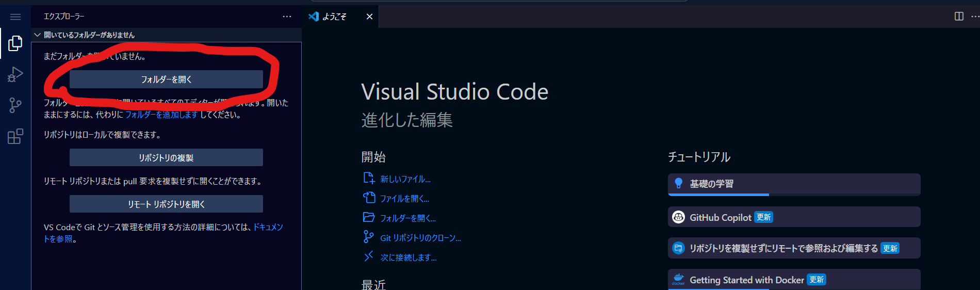Click the チュートリアル heading

pyautogui.click(x=699, y=157)
